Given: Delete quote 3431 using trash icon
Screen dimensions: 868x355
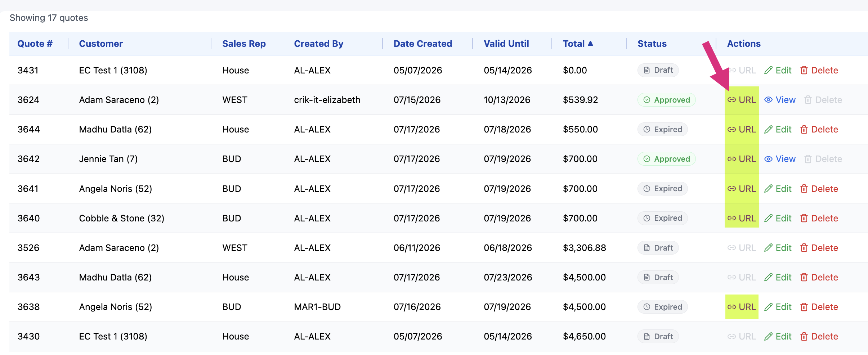Looking at the screenshot, I should click(x=804, y=71).
